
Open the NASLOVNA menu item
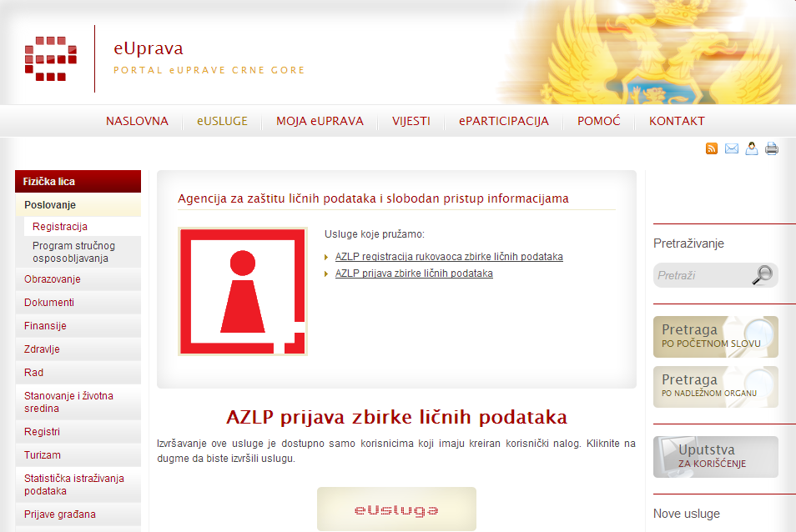coord(137,121)
